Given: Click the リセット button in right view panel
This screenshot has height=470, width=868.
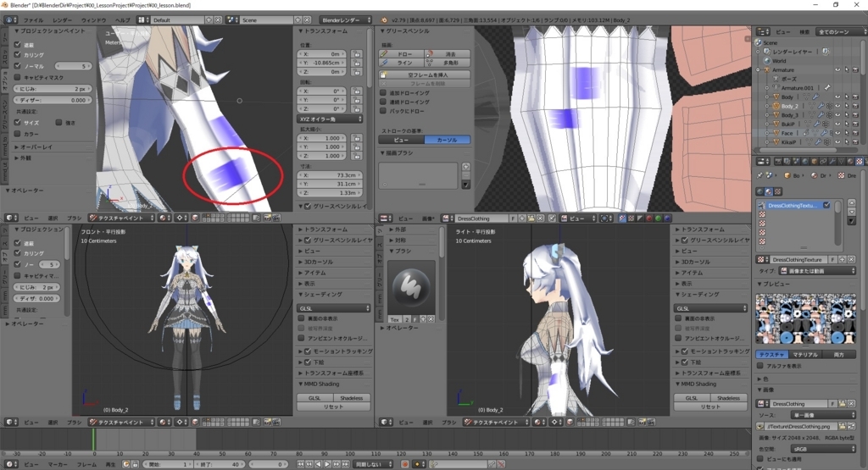Looking at the screenshot, I should pyautogui.click(x=710, y=406).
